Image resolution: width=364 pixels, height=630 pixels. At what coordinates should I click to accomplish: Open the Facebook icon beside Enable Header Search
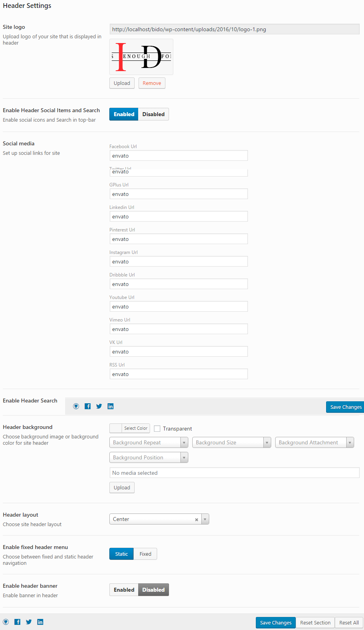[88, 406]
